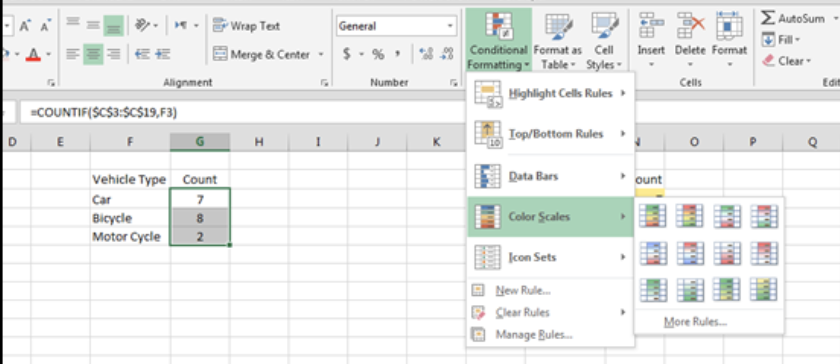Open Format as Table gallery
Screen dimensions: 840x364
(x=558, y=42)
